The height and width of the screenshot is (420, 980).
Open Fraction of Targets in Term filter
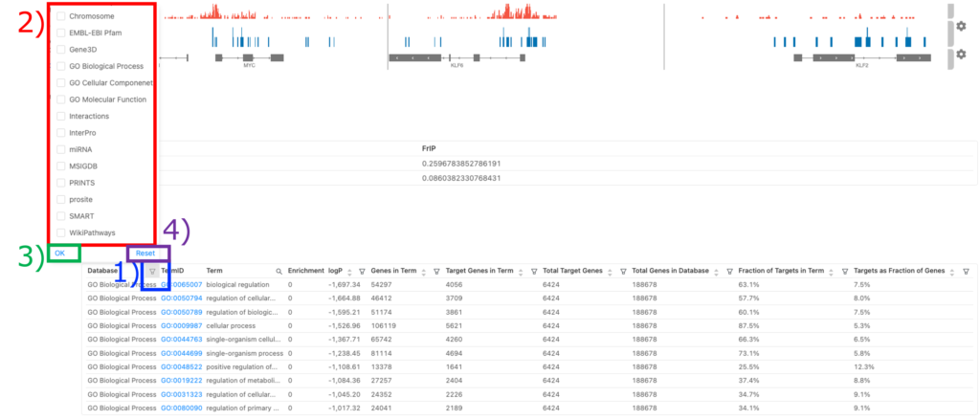click(x=845, y=272)
